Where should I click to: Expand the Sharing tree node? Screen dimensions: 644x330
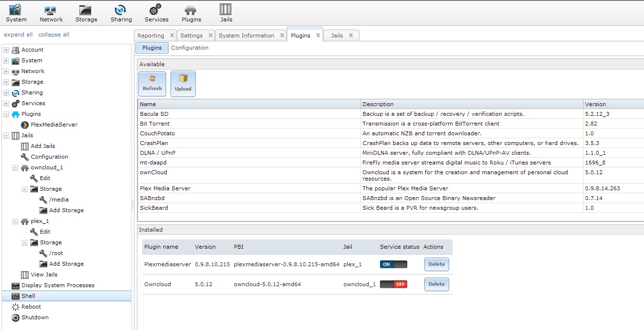6,92
